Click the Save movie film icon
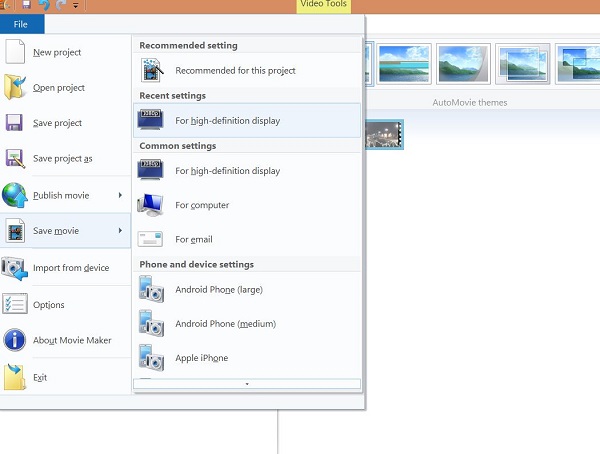This screenshot has height=454, width=600. (15, 231)
